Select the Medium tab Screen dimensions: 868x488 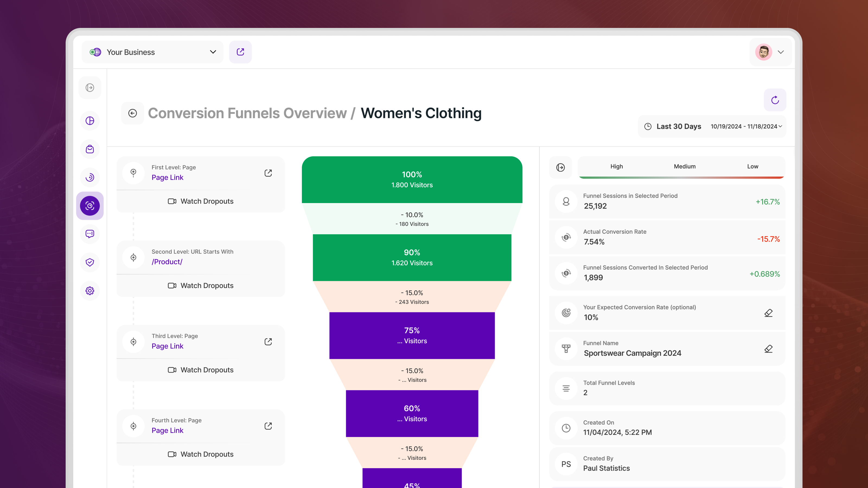pos(684,166)
